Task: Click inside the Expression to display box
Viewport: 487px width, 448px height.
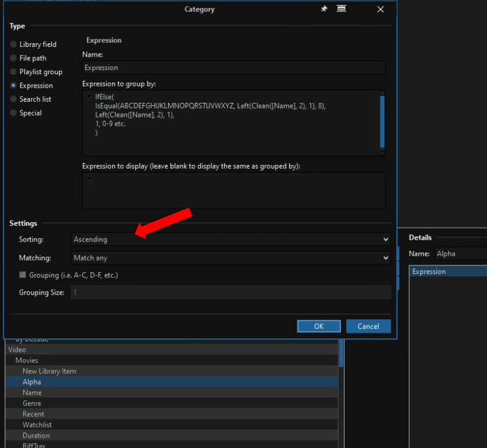Action: click(234, 191)
